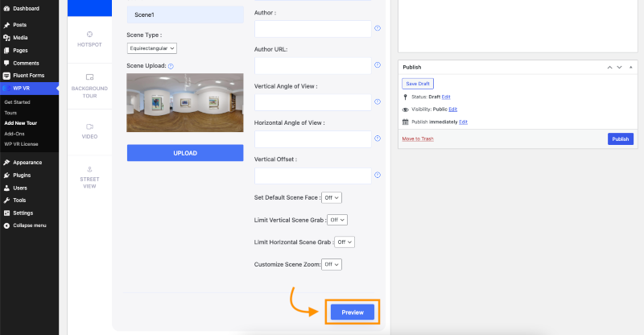Open Limit Vertical Scene Grab dropdown

(337, 220)
